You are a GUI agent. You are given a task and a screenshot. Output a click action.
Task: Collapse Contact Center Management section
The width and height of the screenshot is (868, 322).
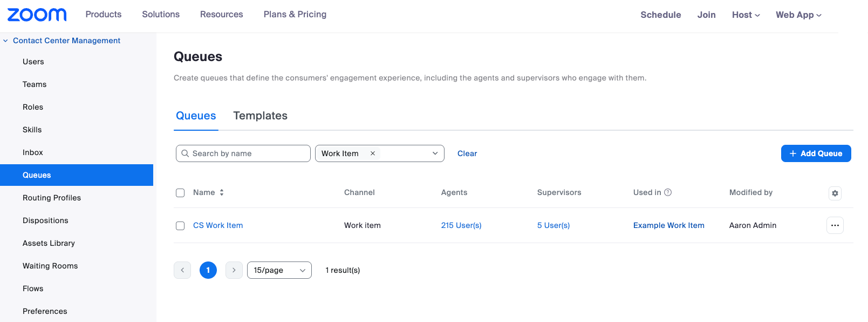click(6, 41)
